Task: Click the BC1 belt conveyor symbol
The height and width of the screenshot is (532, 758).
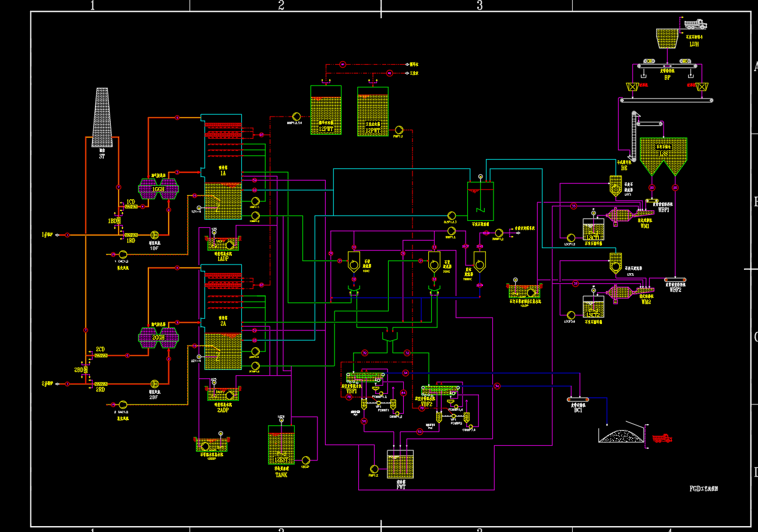Action: tap(578, 399)
